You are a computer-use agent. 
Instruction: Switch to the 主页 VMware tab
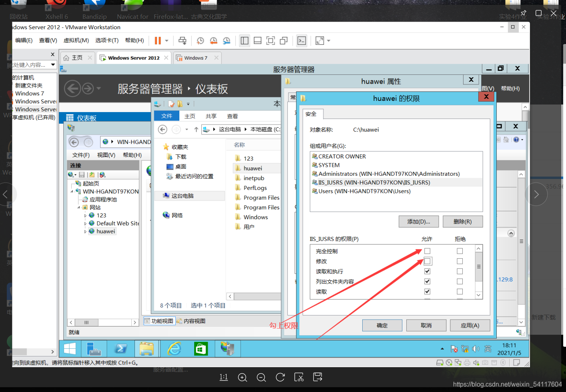pyautogui.click(x=78, y=58)
